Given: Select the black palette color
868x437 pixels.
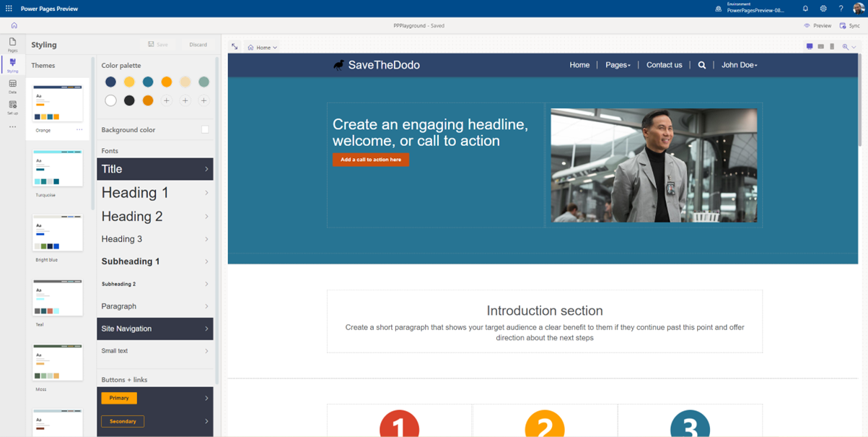Looking at the screenshot, I should click(129, 101).
